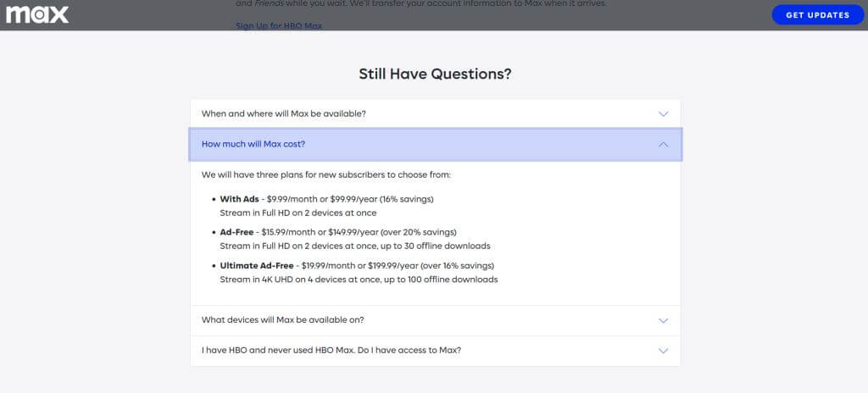Expand chevron for "I have HBO" question

click(663, 351)
